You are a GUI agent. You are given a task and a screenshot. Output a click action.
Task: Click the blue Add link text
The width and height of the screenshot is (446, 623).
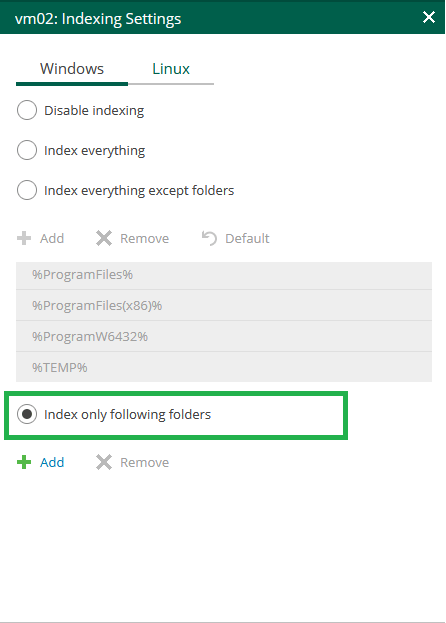(52, 462)
